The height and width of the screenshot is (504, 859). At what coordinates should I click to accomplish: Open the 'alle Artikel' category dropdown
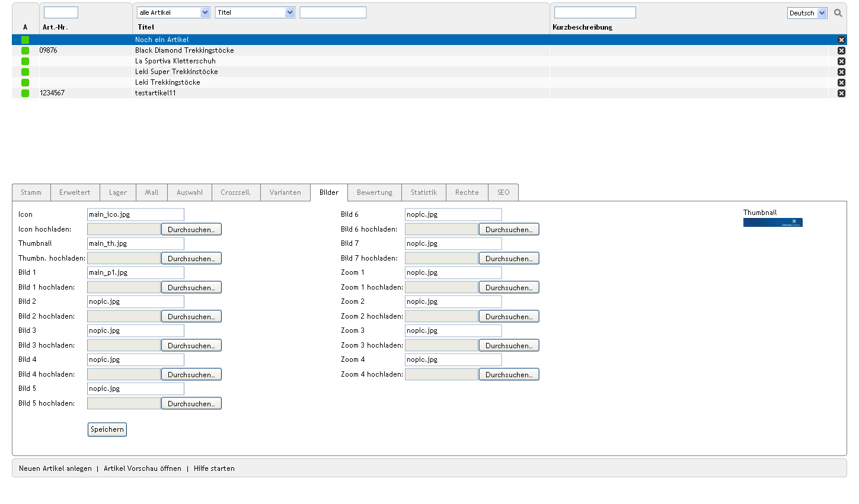pos(174,12)
